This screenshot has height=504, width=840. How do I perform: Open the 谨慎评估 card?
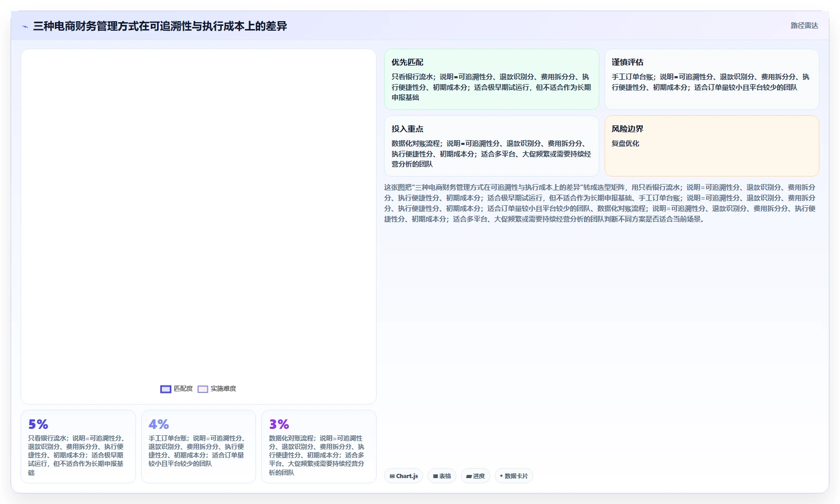tap(711, 79)
